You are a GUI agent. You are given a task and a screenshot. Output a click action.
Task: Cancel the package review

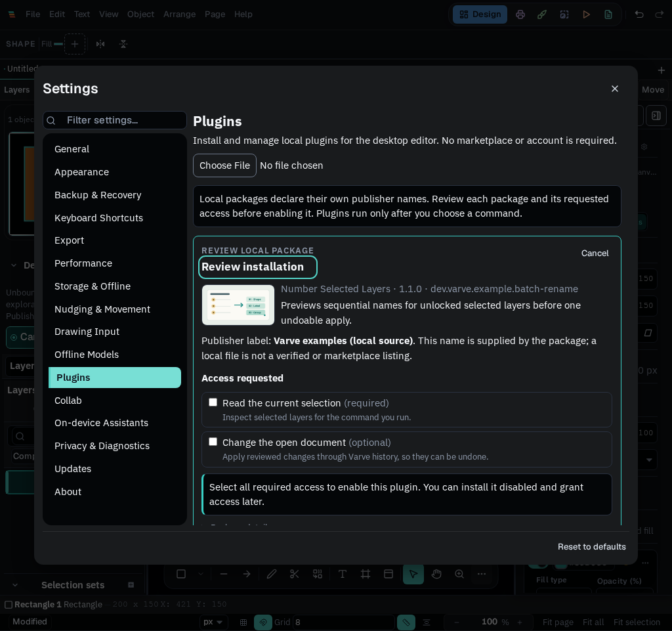[595, 253]
